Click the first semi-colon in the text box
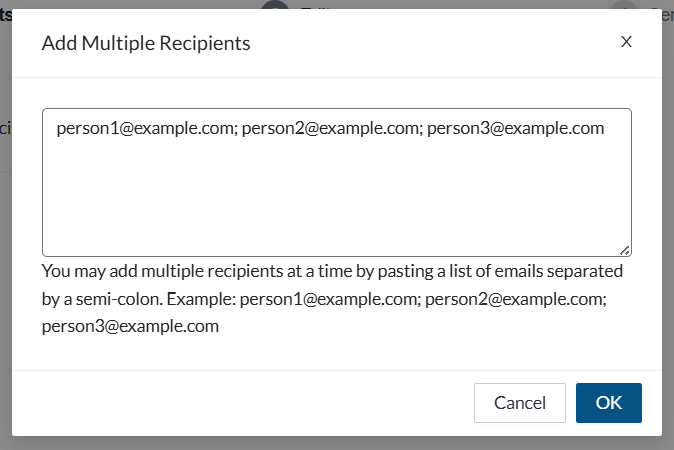 [234, 129]
